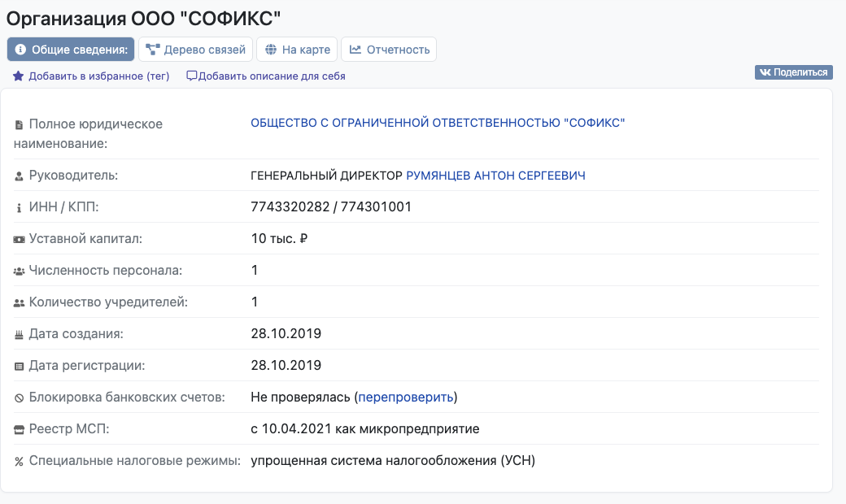The image size is (846, 504).
Task: Open the Общие сведения tab
Action: coord(71,50)
